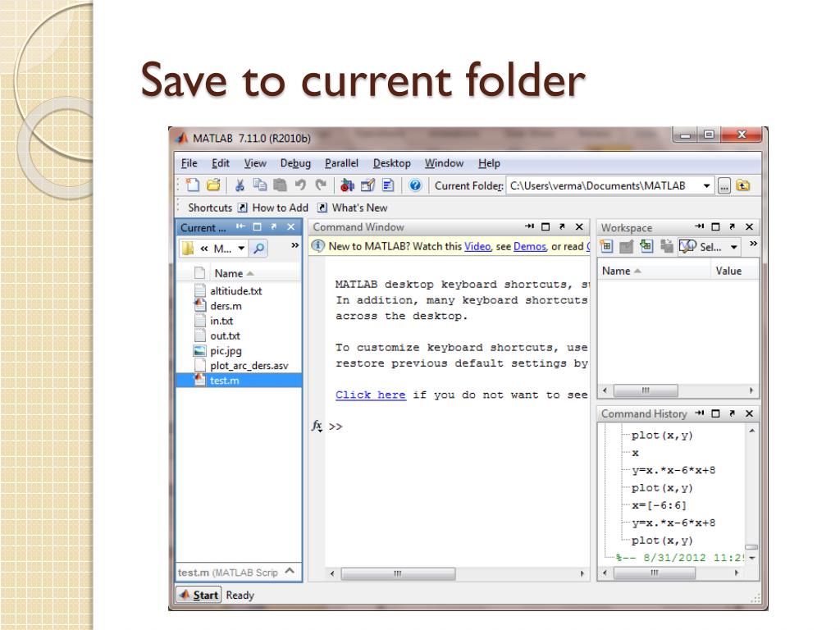Image resolution: width=840 pixels, height=630 pixels.
Task: Open the Window menu
Action: (444, 163)
